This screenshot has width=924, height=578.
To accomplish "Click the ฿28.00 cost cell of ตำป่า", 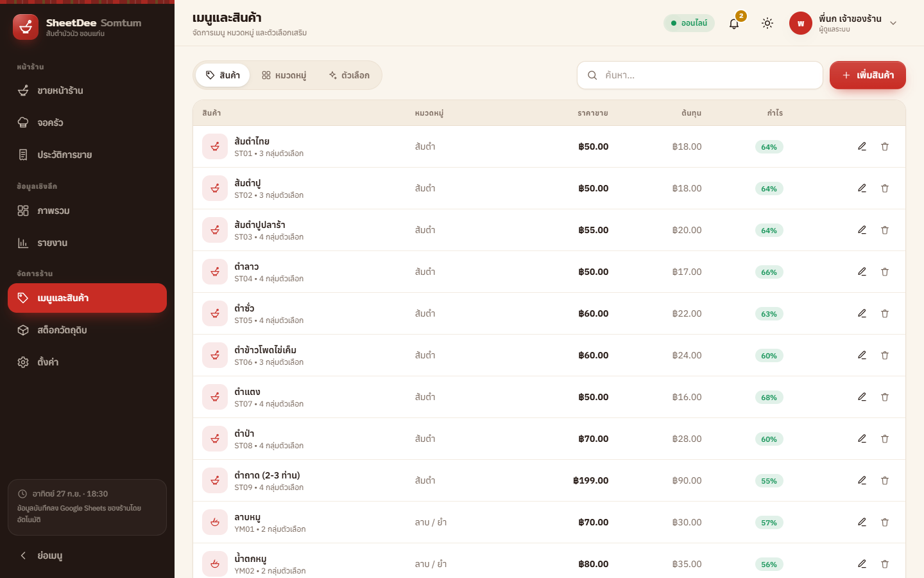I will click(x=687, y=439).
